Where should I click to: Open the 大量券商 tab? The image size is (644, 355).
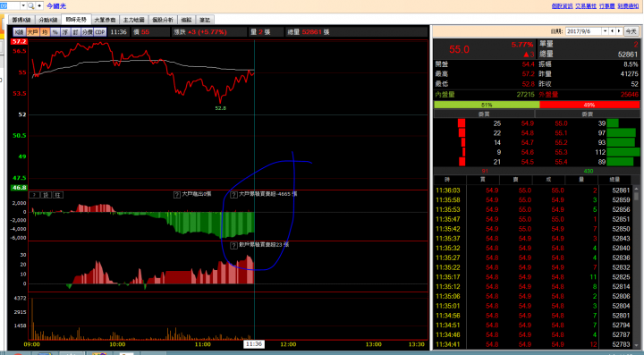point(105,20)
